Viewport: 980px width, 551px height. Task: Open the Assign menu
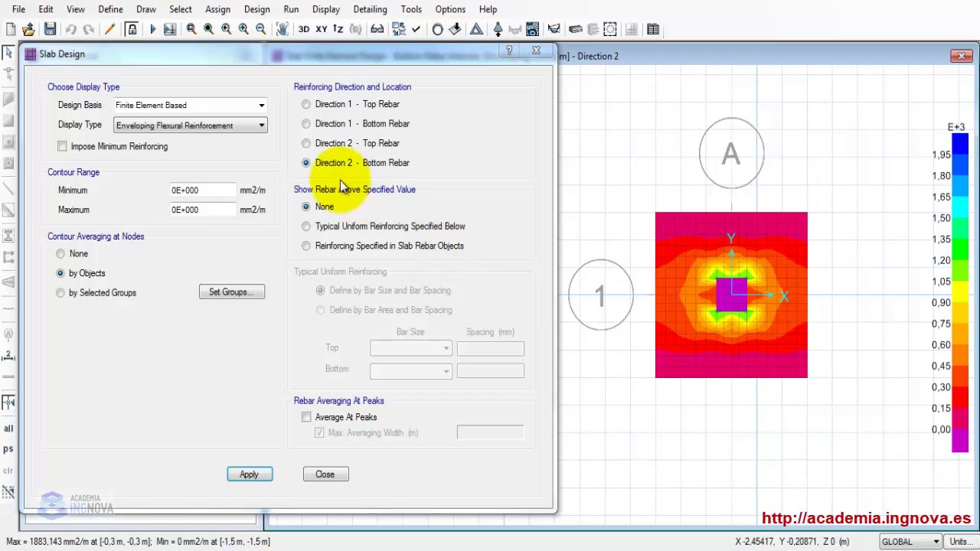(x=217, y=9)
